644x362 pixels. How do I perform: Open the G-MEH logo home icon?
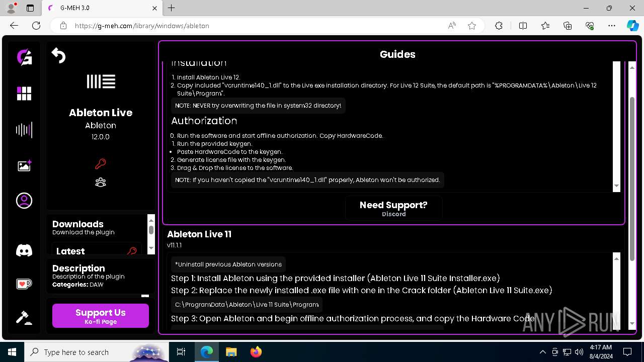tap(24, 57)
